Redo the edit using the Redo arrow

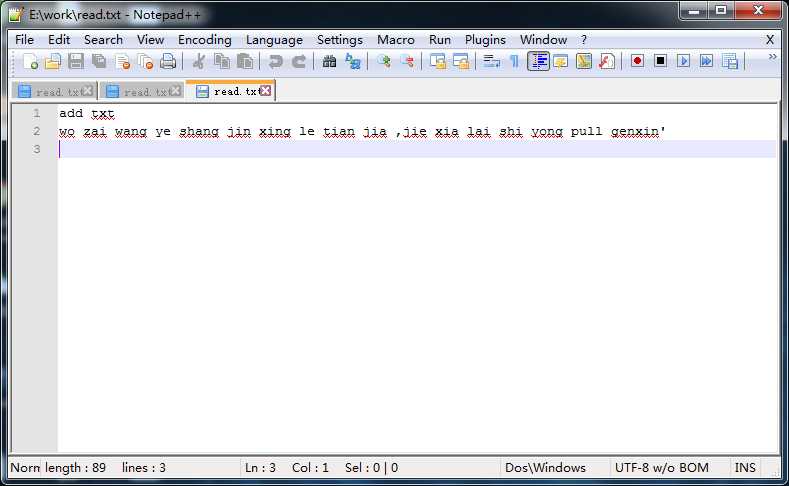click(x=299, y=61)
